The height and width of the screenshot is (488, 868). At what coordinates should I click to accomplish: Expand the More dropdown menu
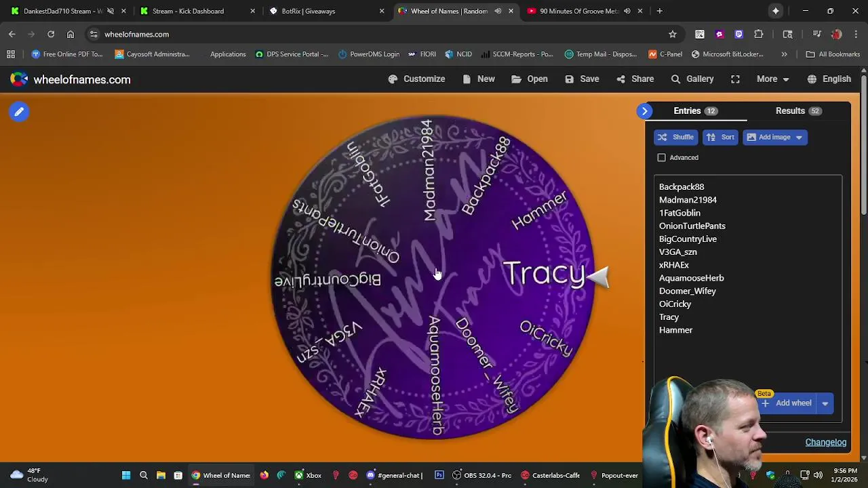pyautogui.click(x=773, y=79)
